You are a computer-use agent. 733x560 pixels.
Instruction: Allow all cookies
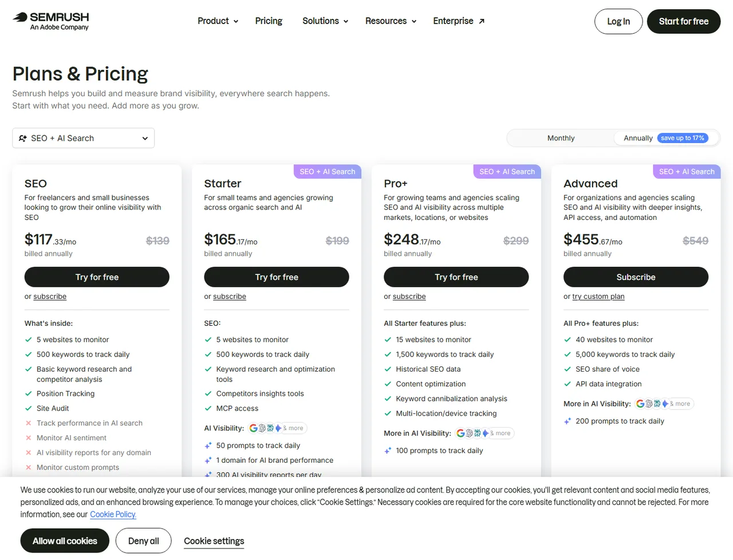pos(65,541)
